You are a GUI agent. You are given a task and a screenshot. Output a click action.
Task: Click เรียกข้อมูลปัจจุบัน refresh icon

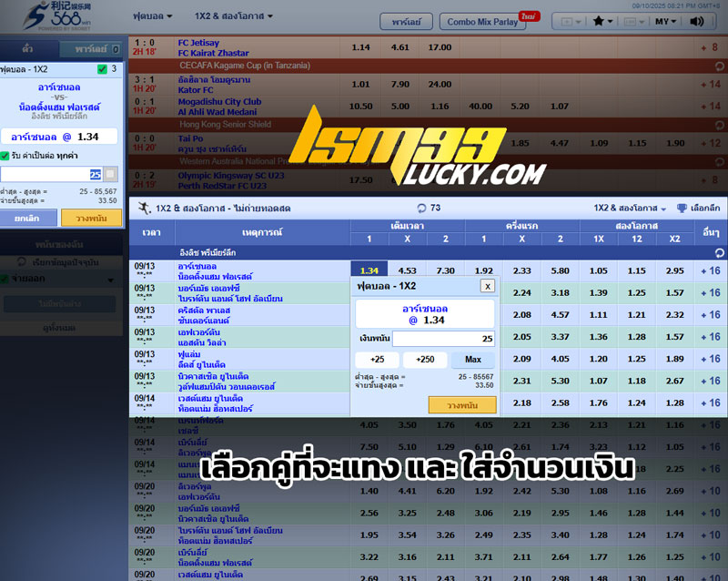pyautogui.click(x=21, y=261)
